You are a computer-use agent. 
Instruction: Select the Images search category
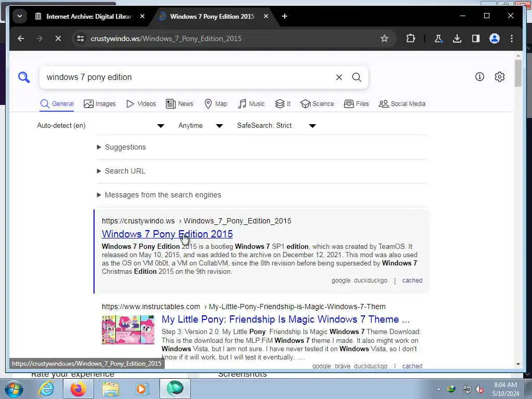tap(99, 104)
